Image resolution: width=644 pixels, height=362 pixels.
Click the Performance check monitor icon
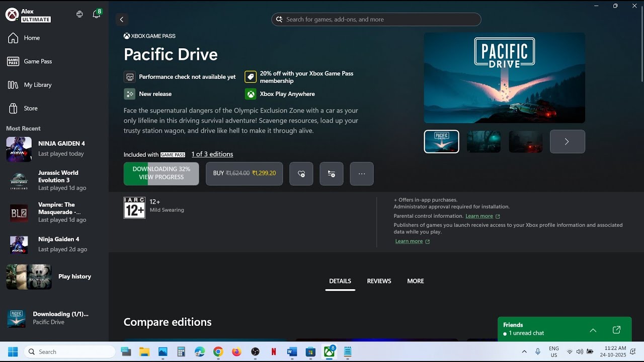130,77
